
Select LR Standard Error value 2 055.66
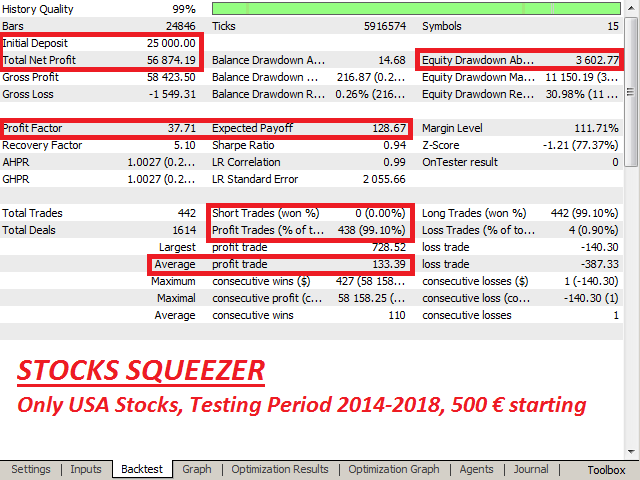point(384,179)
